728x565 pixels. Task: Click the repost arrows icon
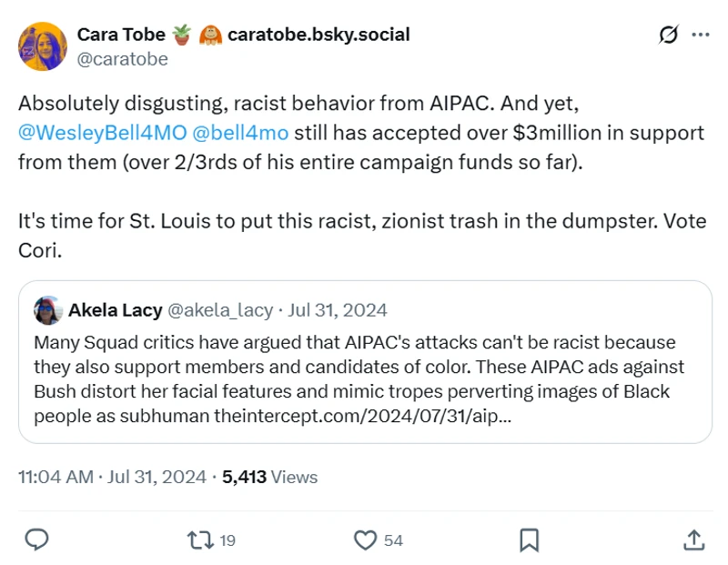point(197,540)
